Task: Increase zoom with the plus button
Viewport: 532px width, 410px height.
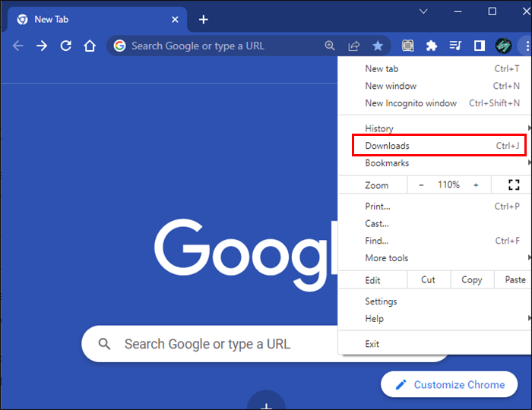Action: point(476,185)
